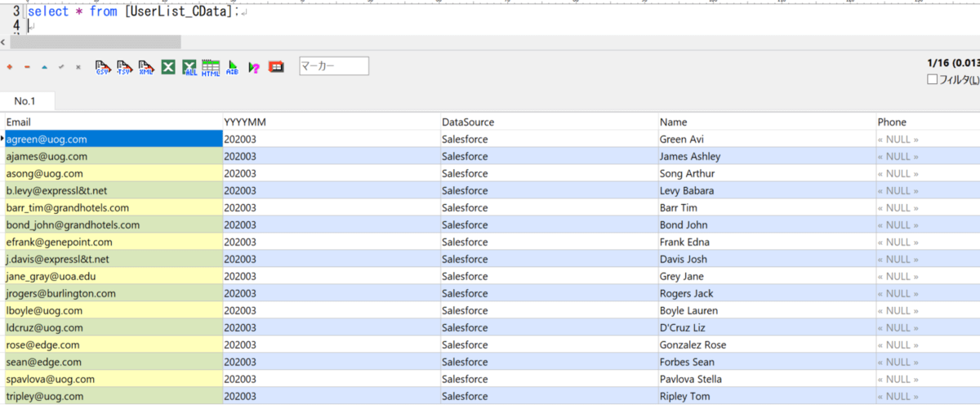
Task: Select the asong@uog.com email cell
Action: pyautogui.click(x=45, y=174)
